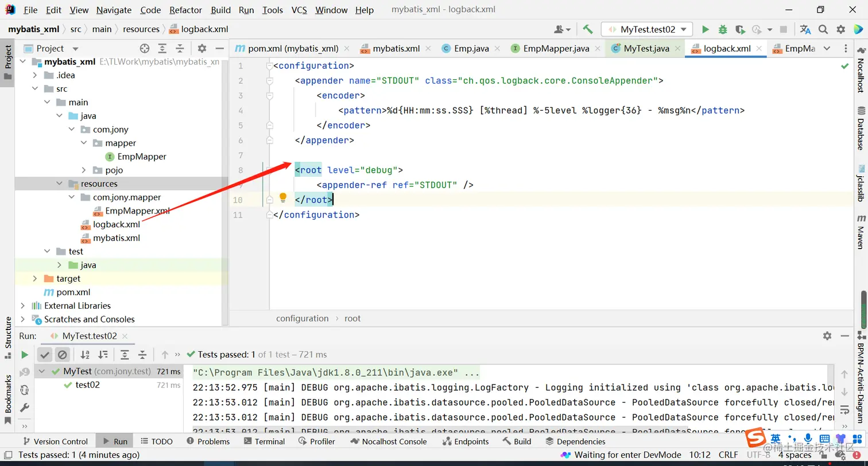This screenshot has width=868, height=466.
Task: Click the 'configuration' breadcrumb
Action: pos(302,319)
